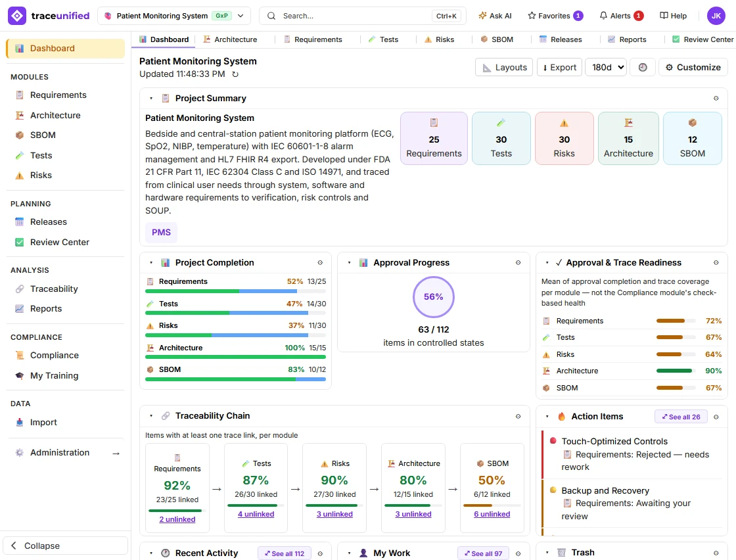This screenshot has width=736, height=560.
Task: Collapse Traceability Chain widget
Action: (151, 416)
